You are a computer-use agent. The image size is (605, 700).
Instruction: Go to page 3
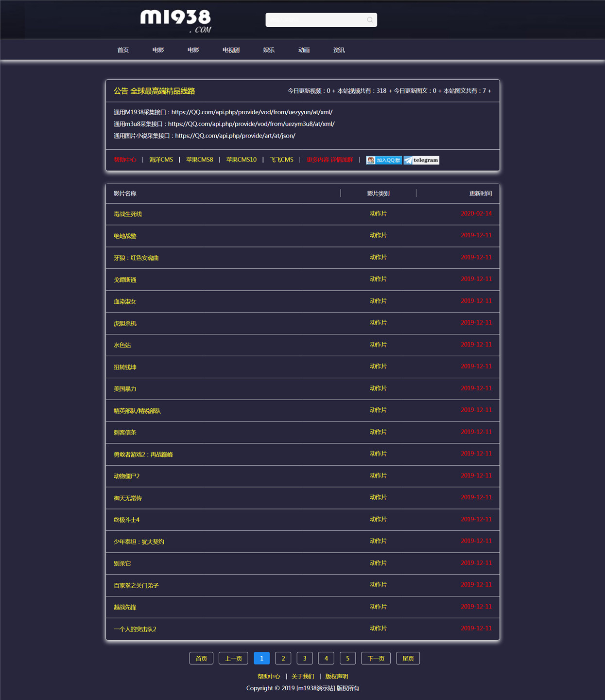[x=305, y=659]
